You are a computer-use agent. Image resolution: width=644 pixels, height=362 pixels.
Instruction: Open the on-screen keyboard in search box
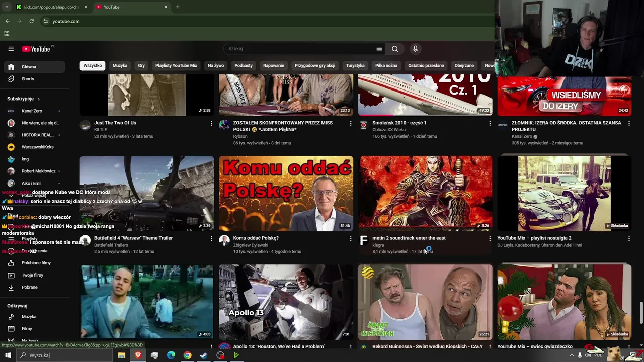(379, 49)
